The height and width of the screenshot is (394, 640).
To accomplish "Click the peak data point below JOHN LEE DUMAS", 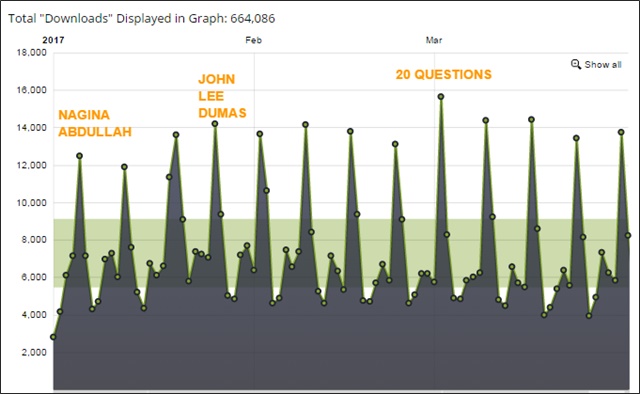I will pyautogui.click(x=215, y=124).
